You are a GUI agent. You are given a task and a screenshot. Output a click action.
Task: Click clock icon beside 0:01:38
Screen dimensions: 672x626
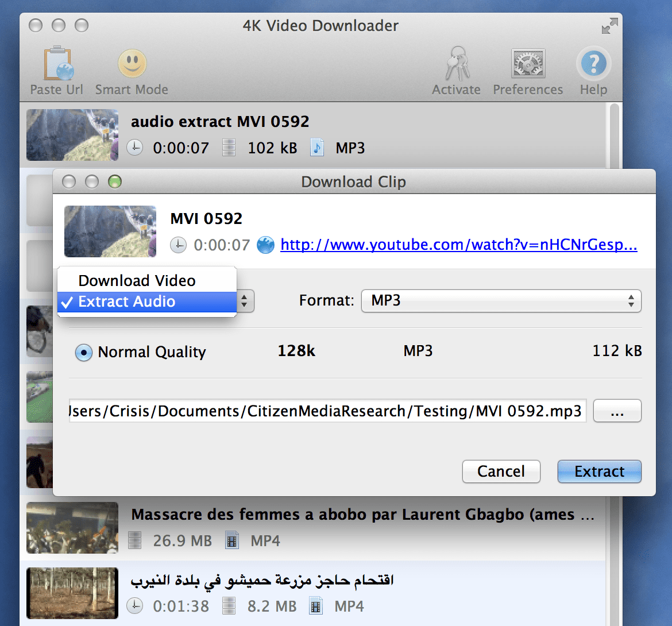pyautogui.click(x=134, y=606)
